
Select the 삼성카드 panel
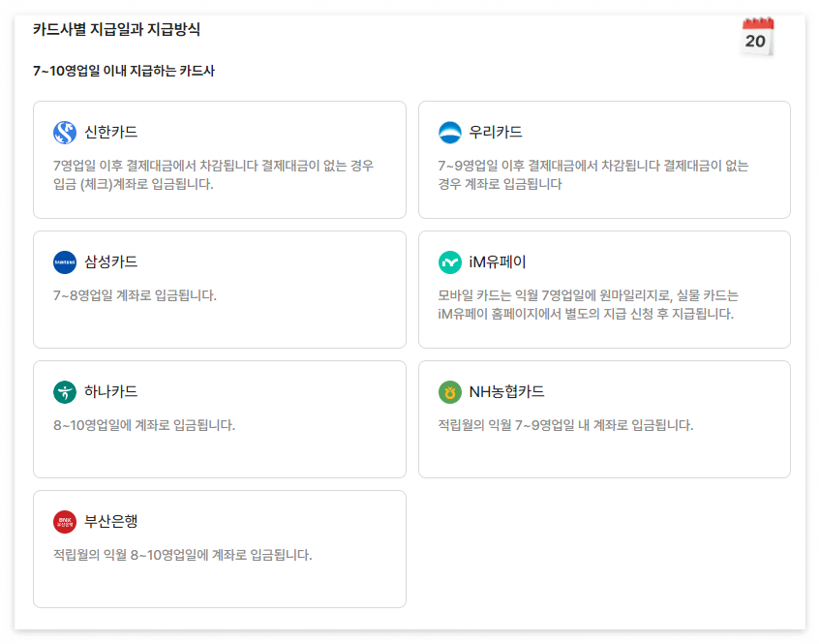220,289
